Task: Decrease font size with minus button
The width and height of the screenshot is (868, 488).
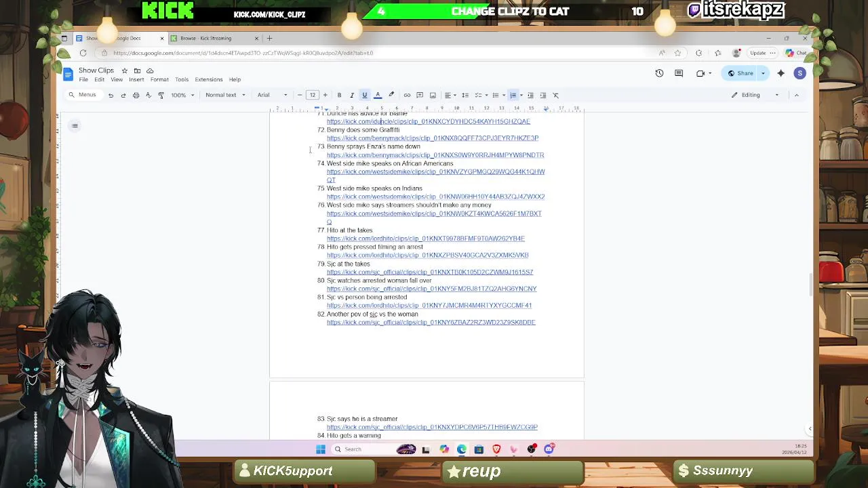Action: tap(300, 95)
